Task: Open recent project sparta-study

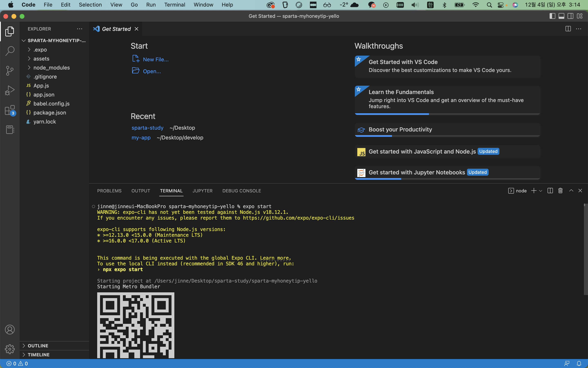Action: (x=147, y=128)
